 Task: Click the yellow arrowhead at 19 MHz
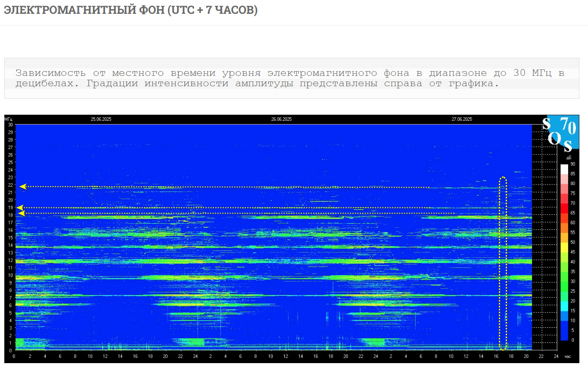pos(20,207)
